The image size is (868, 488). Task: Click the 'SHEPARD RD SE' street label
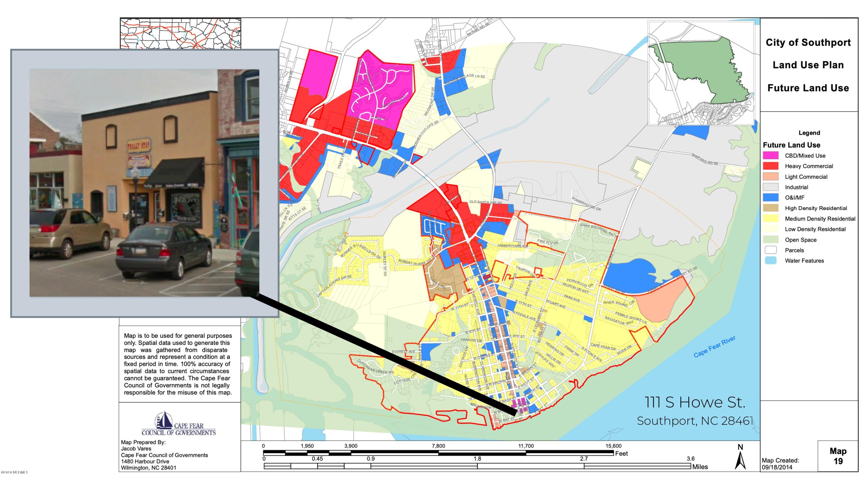(705, 159)
